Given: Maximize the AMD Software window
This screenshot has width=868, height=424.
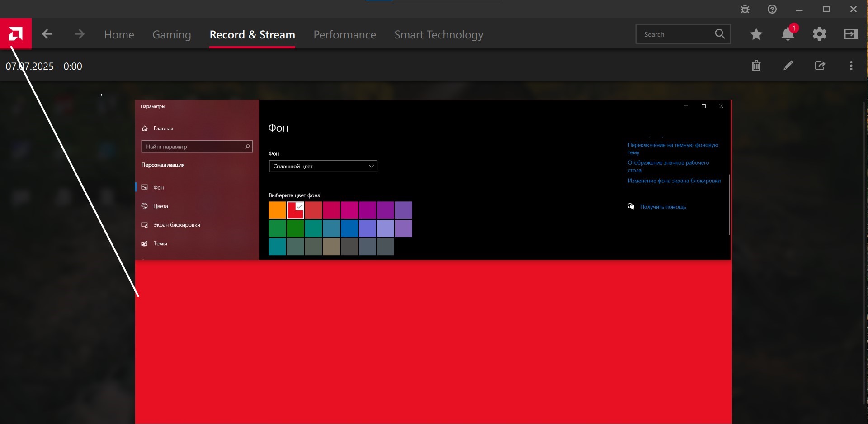Looking at the screenshot, I should [x=826, y=9].
